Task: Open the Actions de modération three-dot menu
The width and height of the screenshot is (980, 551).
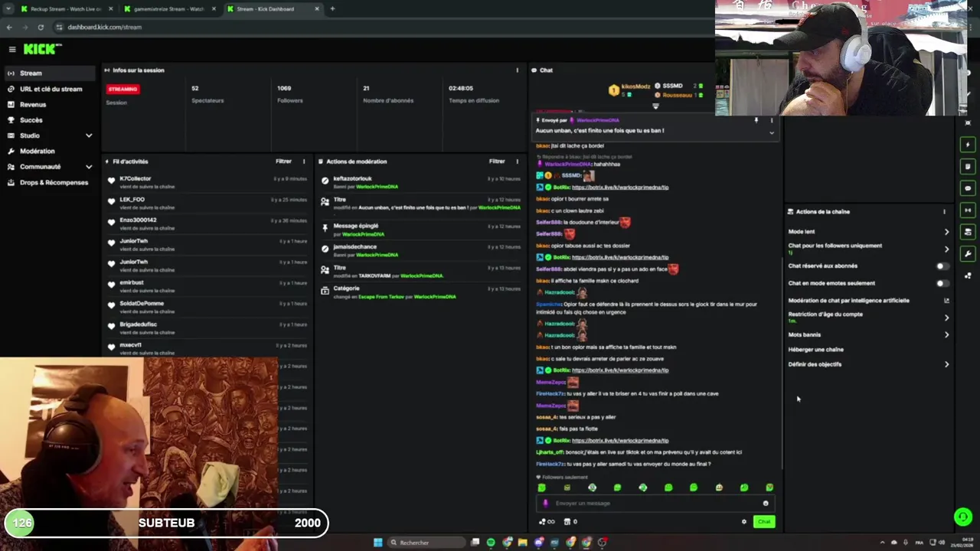Action: pyautogui.click(x=518, y=161)
